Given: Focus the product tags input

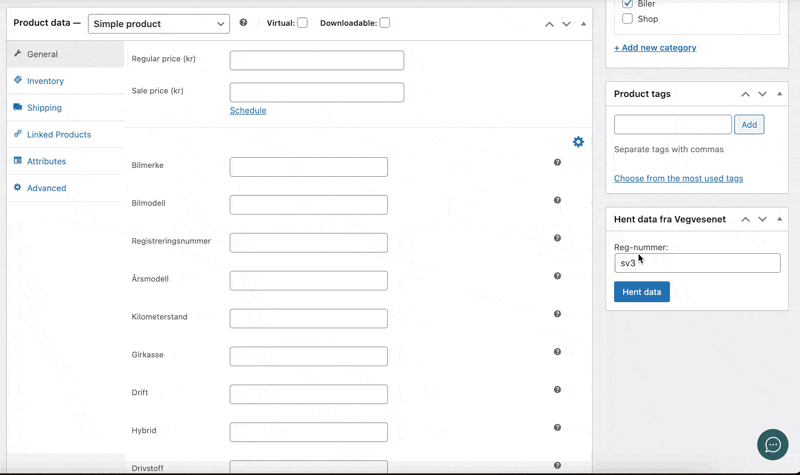Looking at the screenshot, I should point(672,124).
